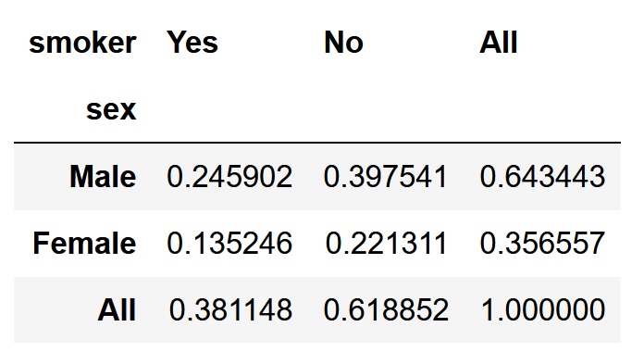Select the total value 1.000000
644x352 pixels.
tap(543, 310)
